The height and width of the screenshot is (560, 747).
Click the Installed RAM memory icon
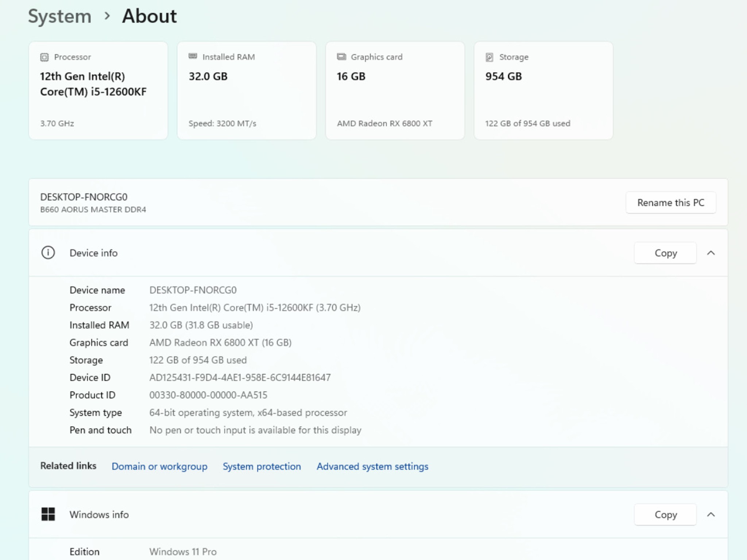pos(193,56)
